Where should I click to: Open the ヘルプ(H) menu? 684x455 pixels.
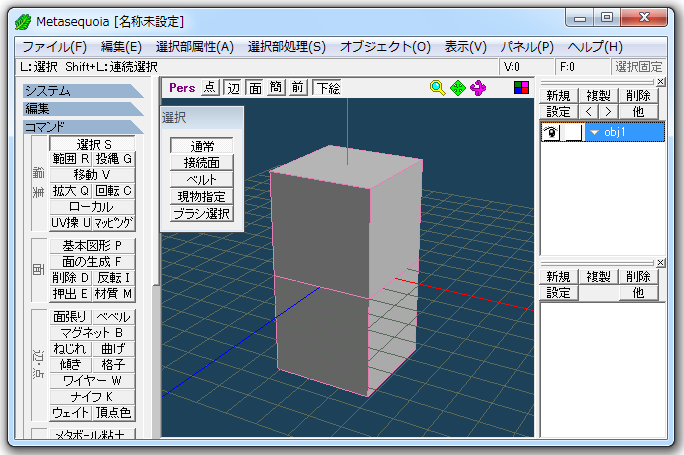tap(595, 47)
